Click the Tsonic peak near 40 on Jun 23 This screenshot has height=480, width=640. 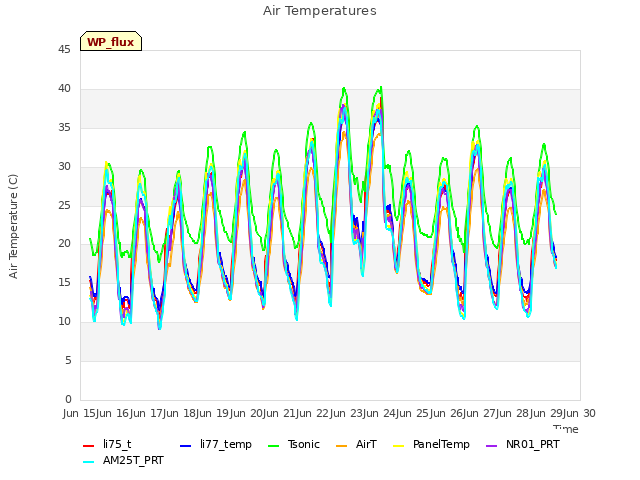click(381, 87)
